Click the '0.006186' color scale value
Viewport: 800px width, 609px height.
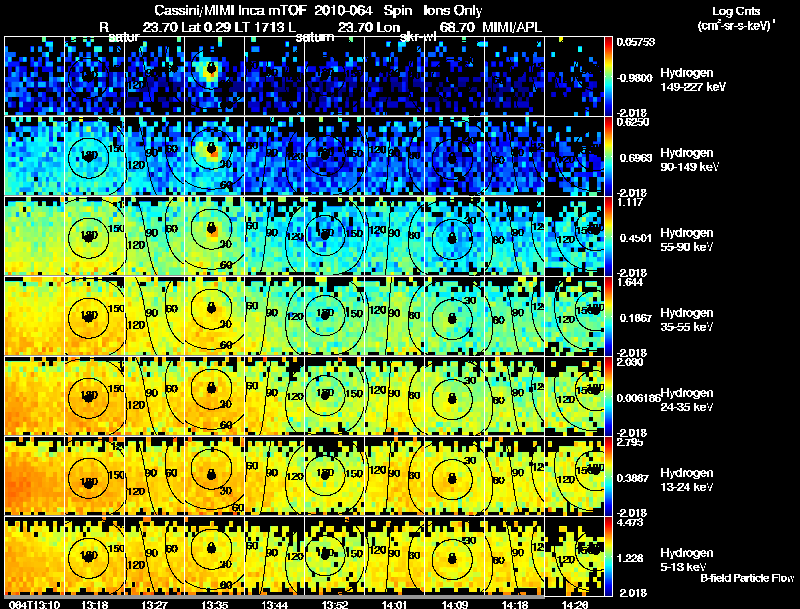pyautogui.click(x=638, y=398)
